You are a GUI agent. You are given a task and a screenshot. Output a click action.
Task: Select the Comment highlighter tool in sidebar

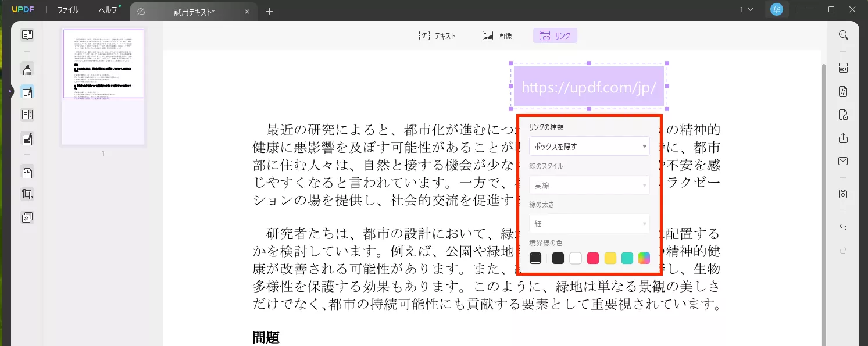tap(27, 70)
